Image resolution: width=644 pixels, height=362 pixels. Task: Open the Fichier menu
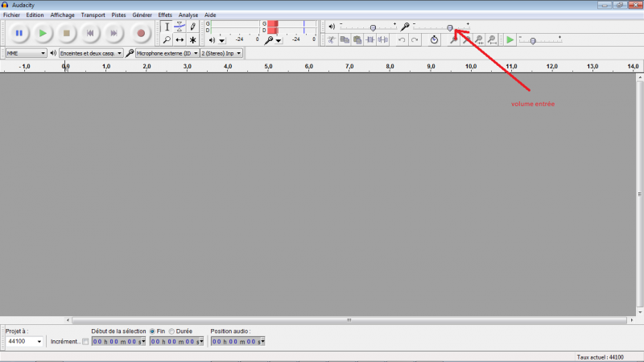coord(11,14)
